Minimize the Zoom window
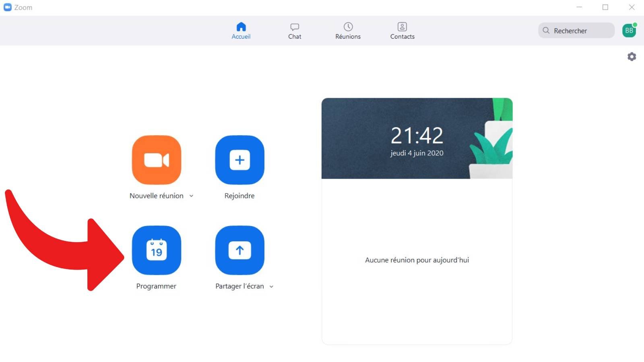Screen dimensions: 644x362 (x=579, y=7)
